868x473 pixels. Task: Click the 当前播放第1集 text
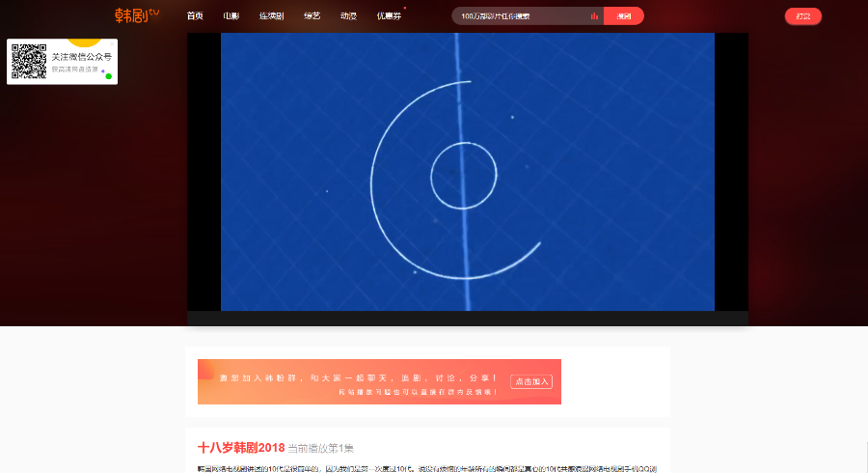click(320, 448)
